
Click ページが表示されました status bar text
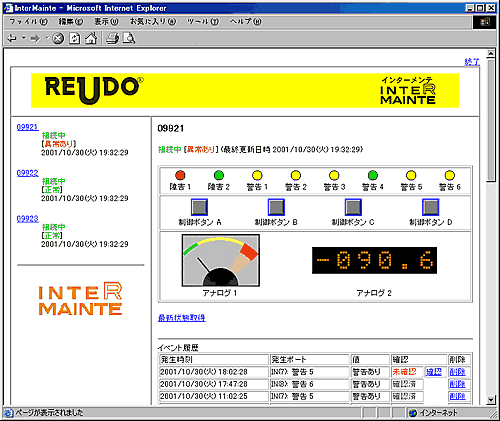[x=49, y=413]
